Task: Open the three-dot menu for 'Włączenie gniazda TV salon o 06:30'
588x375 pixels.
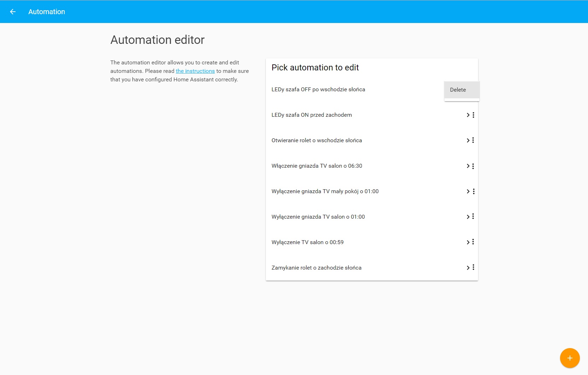Action: coord(473,166)
